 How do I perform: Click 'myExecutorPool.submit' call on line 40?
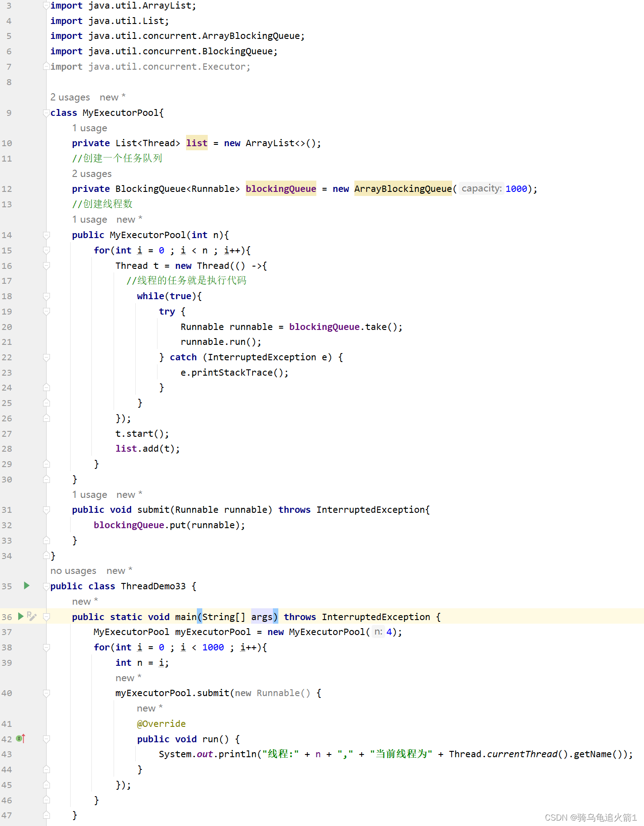172,693
